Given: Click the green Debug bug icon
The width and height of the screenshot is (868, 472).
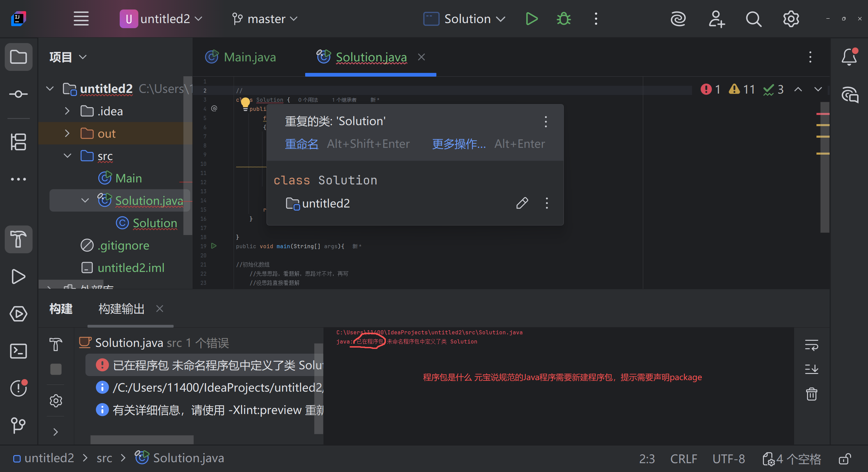Looking at the screenshot, I should click(x=564, y=19).
